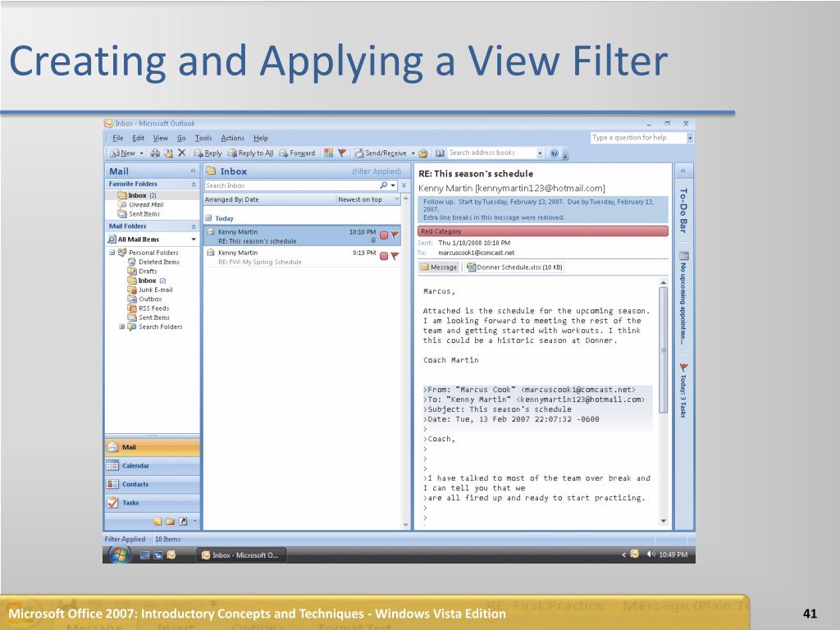The width and height of the screenshot is (840, 630).
Task: Click red category box on 10:10 PM message
Action: point(384,235)
